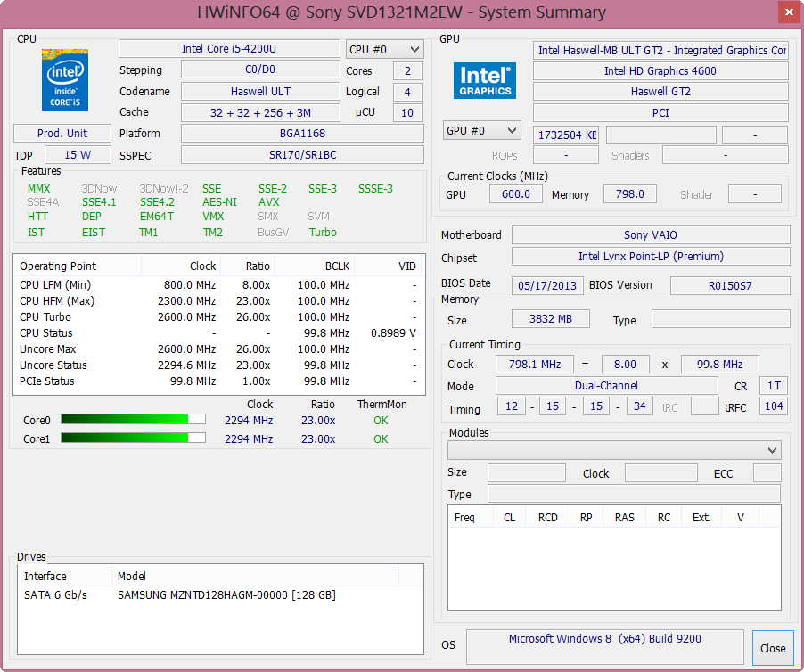
Task: Click the Motherboard field Sony VAIO
Action: click(651, 234)
